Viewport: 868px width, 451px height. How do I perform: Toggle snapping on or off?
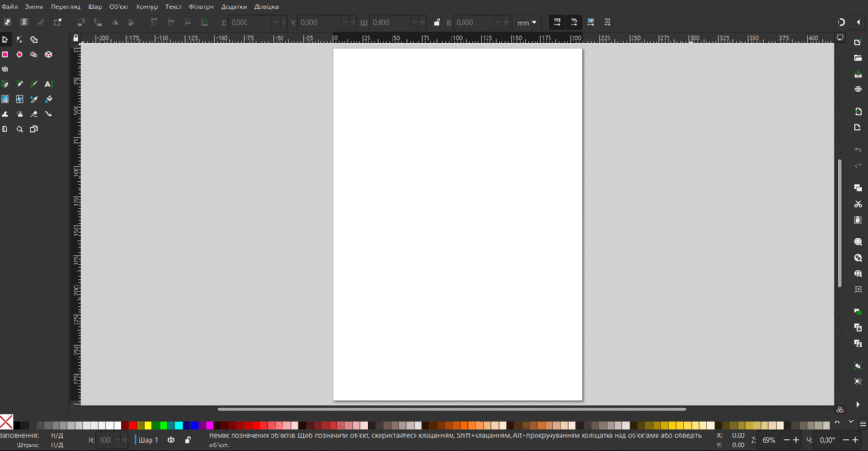[x=841, y=23]
